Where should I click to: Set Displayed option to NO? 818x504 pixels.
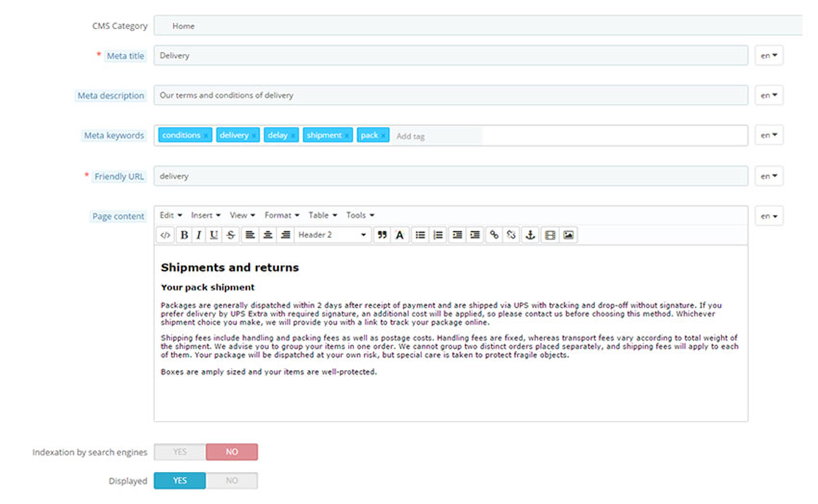pos(231,481)
